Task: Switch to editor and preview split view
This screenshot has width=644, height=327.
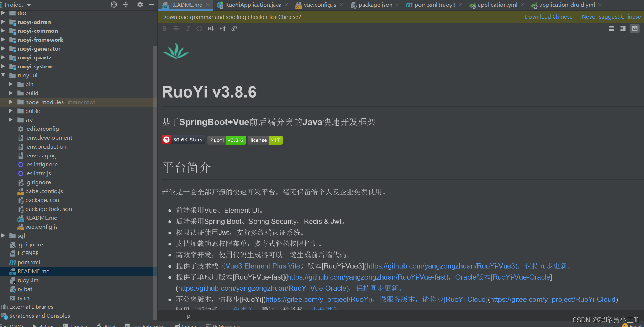Action: point(623,28)
